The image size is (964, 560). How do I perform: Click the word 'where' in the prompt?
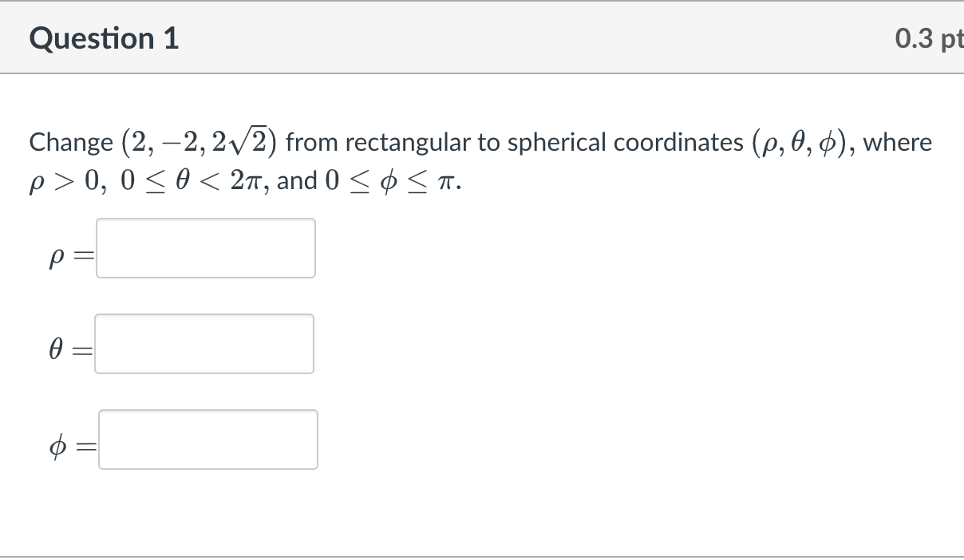tap(898, 143)
